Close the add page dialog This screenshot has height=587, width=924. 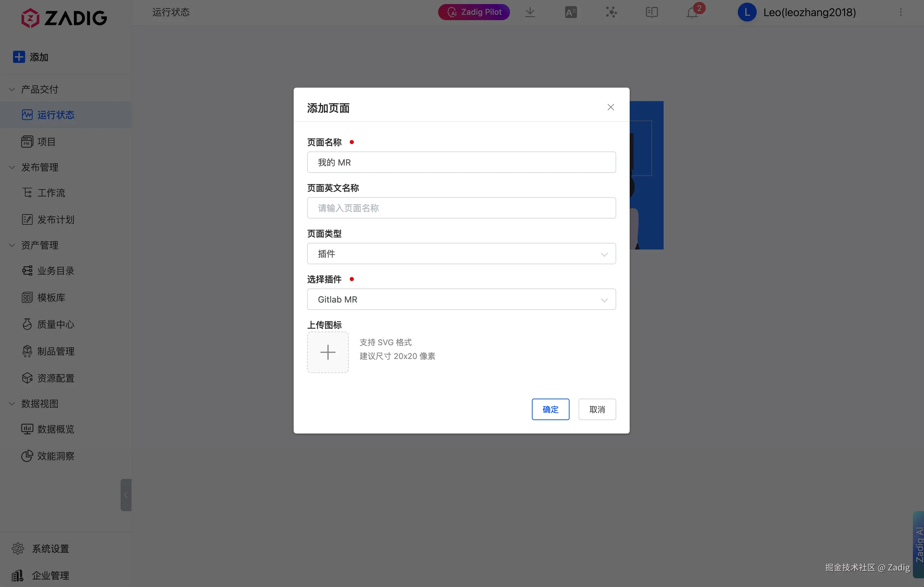[x=611, y=107]
